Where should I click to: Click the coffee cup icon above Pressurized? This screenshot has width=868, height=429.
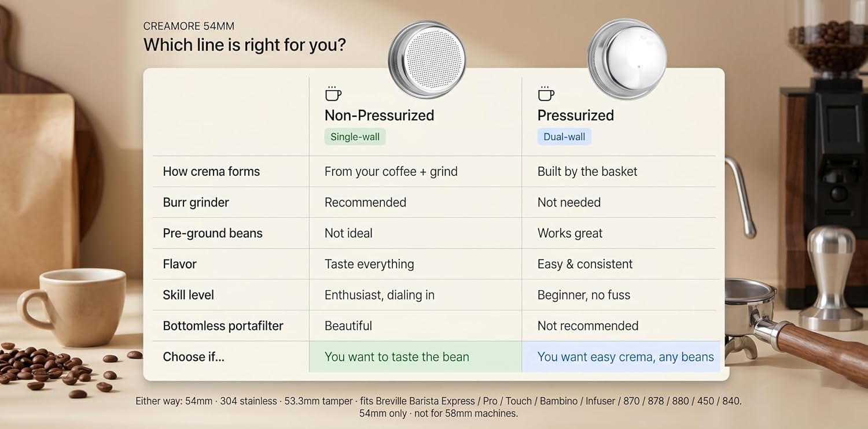pyautogui.click(x=546, y=94)
